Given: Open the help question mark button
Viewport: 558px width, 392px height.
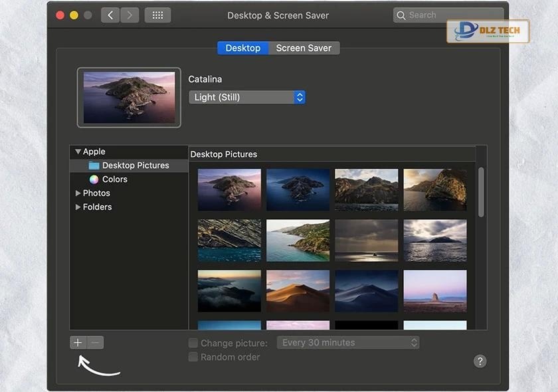Looking at the screenshot, I should click(480, 361).
